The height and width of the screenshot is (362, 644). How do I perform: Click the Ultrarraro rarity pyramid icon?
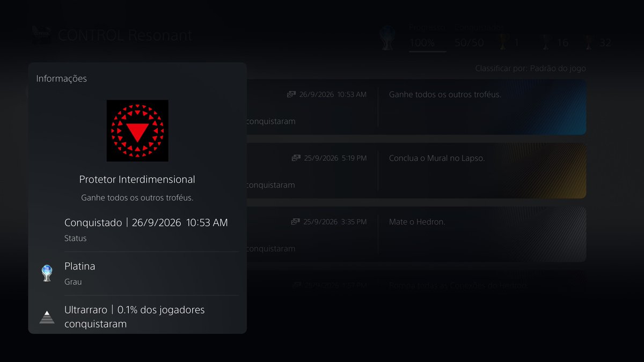(47, 317)
